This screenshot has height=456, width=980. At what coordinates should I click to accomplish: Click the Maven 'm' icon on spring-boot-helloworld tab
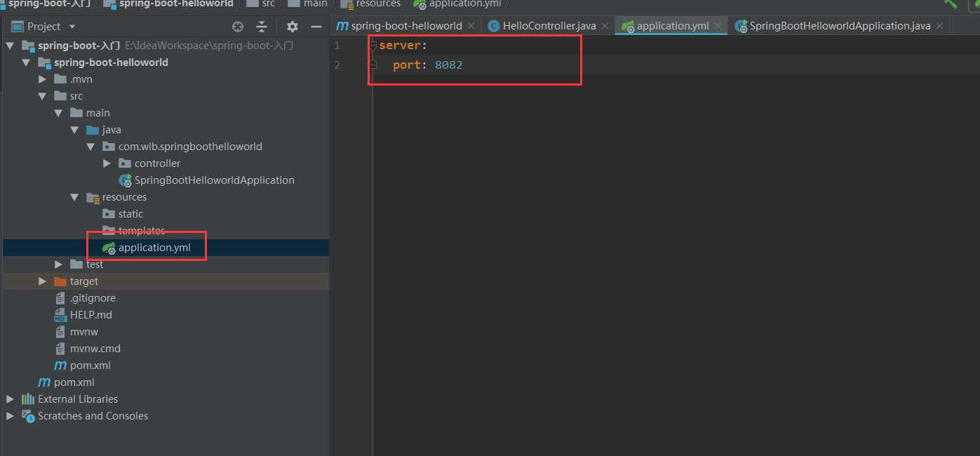pyautogui.click(x=342, y=26)
